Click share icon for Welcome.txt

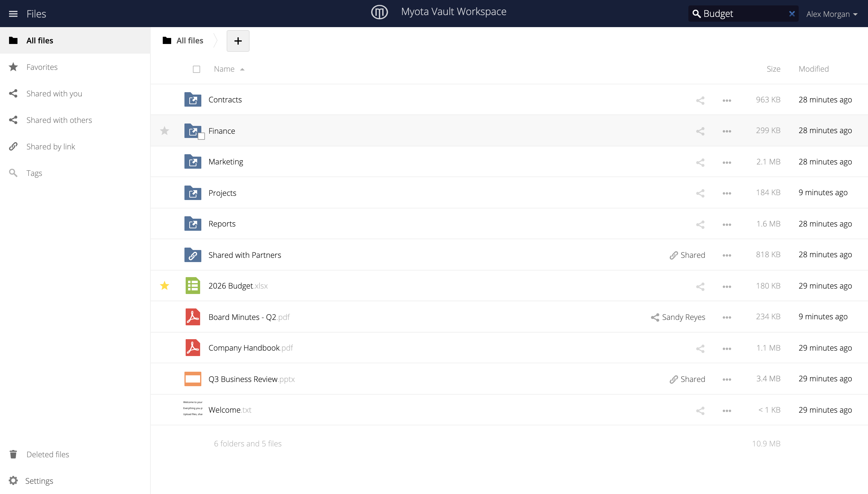click(700, 411)
